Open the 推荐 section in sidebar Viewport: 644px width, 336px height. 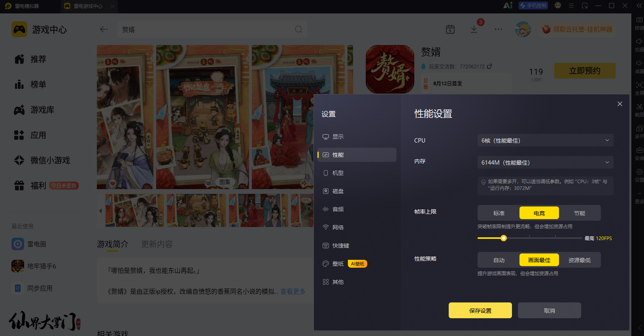coord(31,59)
